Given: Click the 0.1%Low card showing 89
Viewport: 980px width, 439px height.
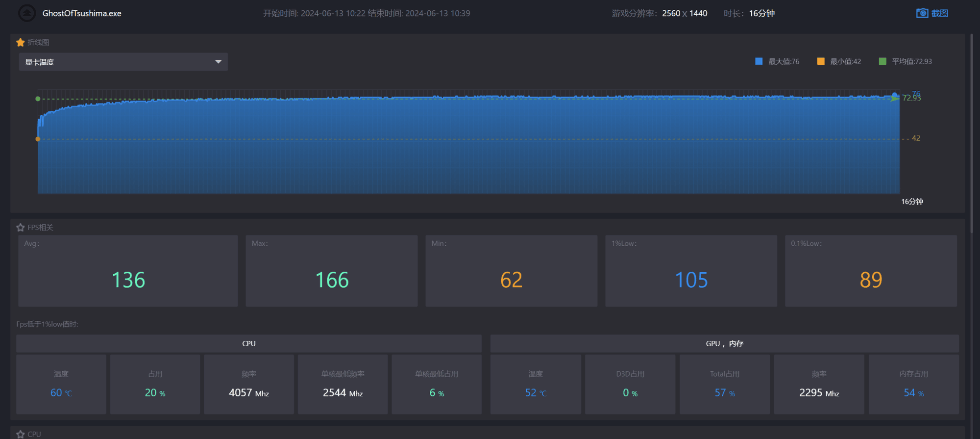Looking at the screenshot, I should tap(871, 271).
